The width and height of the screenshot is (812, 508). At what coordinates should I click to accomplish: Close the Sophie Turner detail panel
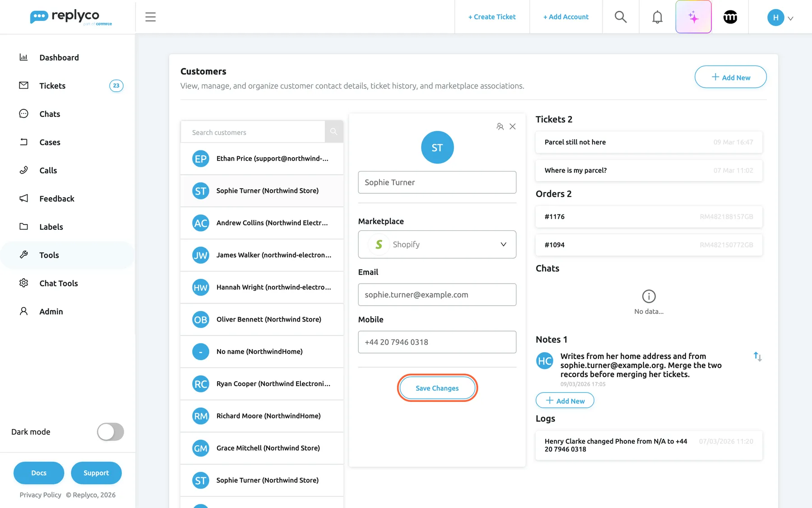point(512,126)
